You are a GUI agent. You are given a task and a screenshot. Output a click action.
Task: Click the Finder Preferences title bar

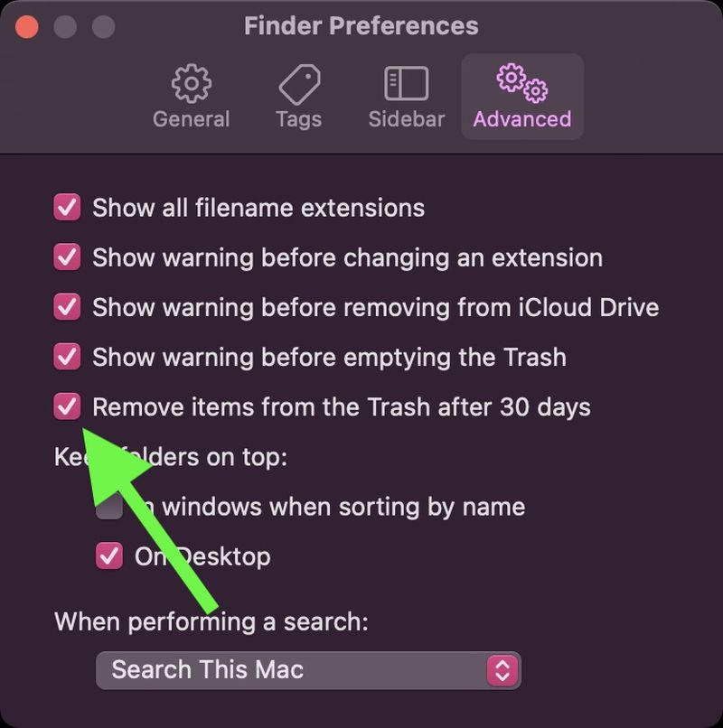point(361,25)
